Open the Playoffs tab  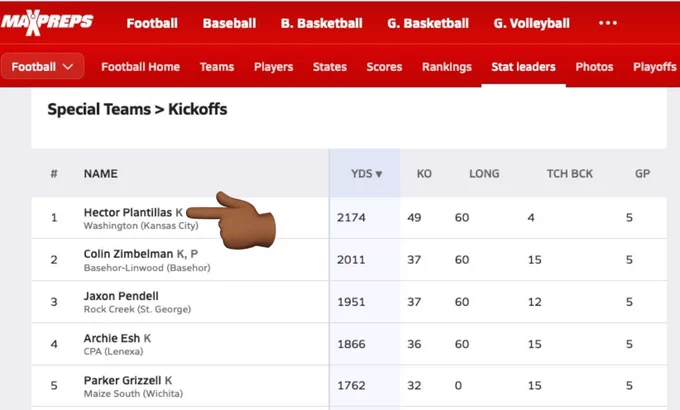pyautogui.click(x=654, y=67)
